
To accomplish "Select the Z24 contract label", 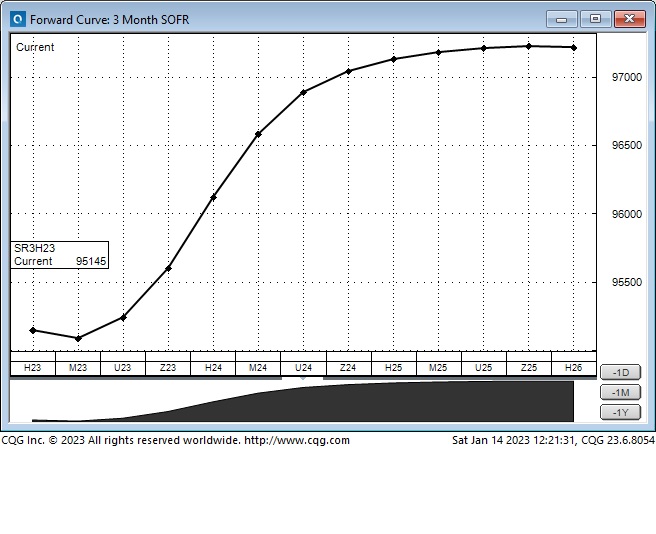I will coord(348,367).
